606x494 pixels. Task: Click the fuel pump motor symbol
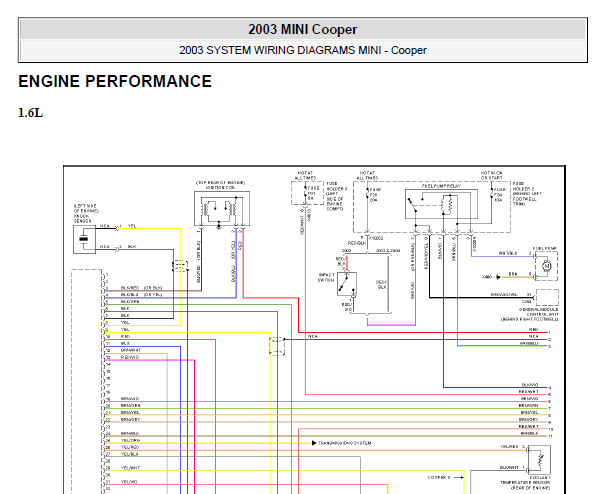click(x=546, y=266)
